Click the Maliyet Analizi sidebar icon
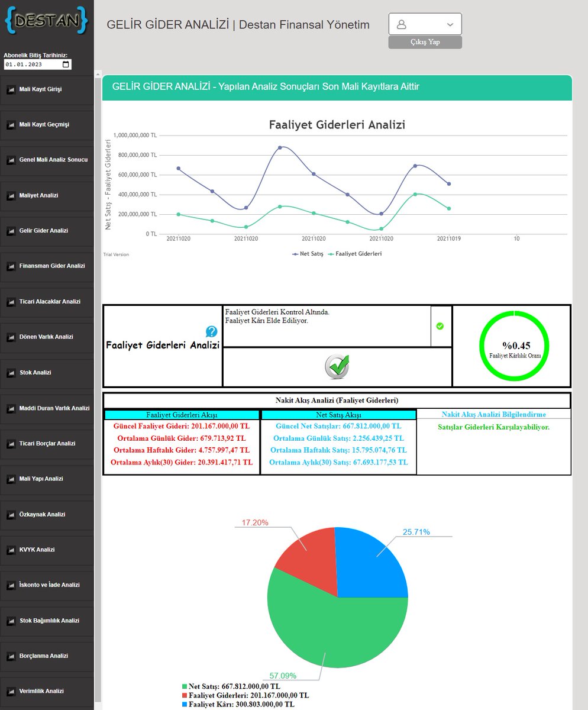588x710 pixels. [10, 196]
